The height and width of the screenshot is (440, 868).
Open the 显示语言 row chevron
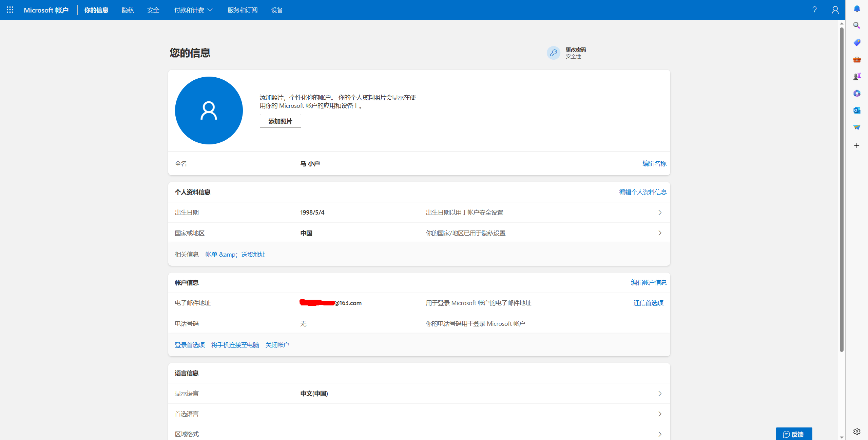660,394
